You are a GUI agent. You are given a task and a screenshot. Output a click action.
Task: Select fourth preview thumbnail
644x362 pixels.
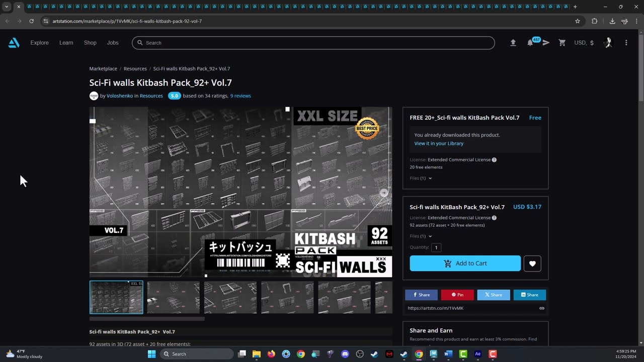point(287,297)
